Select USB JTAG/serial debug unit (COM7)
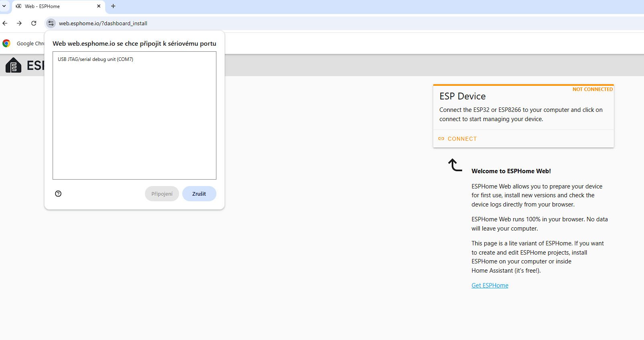This screenshot has width=644, height=340. click(x=96, y=59)
